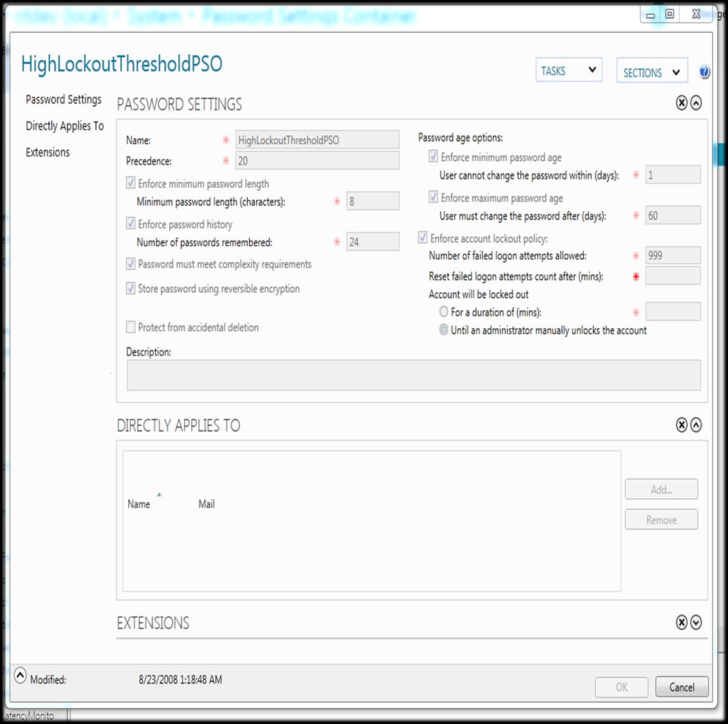Expand the Extensions section
Viewport: 728px width, 724px height.
pos(696,622)
